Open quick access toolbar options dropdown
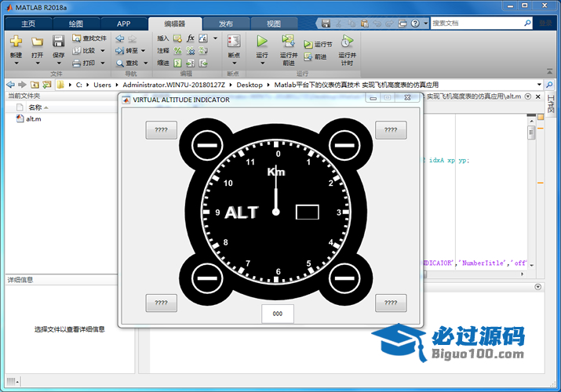The height and width of the screenshot is (392, 561). (x=426, y=24)
